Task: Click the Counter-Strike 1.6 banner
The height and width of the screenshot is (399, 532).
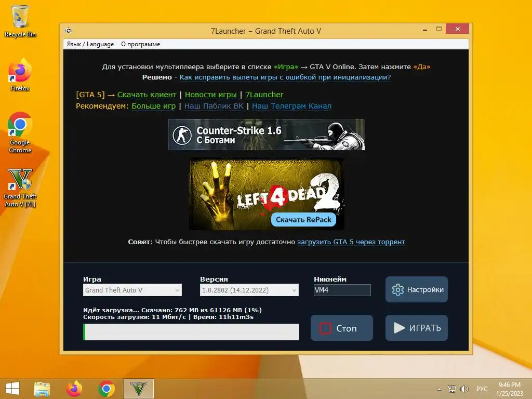Action: pos(267,135)
